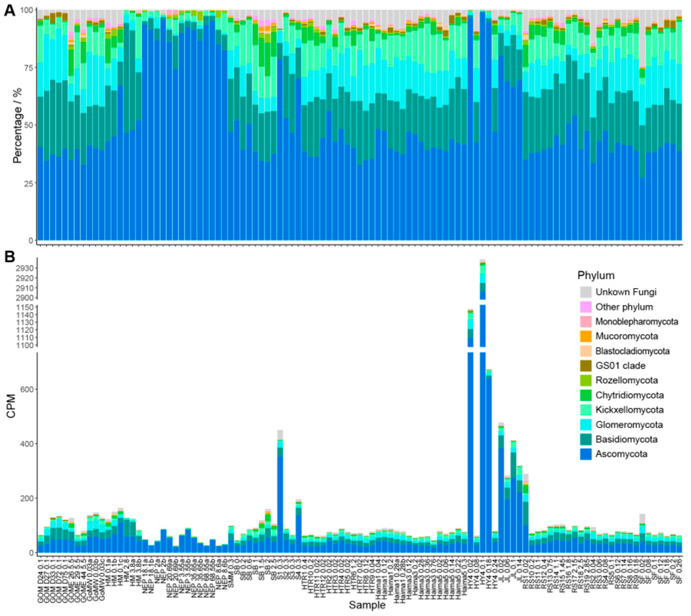Select the Chytridiomycota green legend swatch
This screenshot has width=691, height=616.
coord(585,395)
